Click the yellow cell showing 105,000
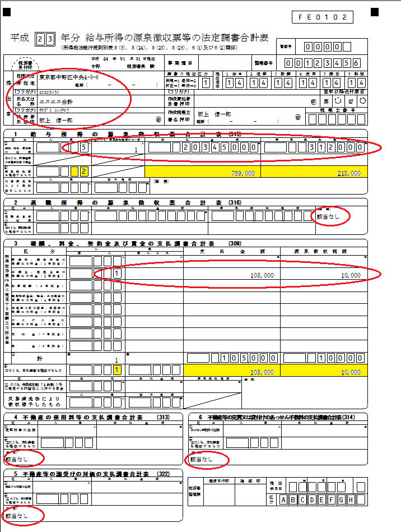Viewport: 401px width, 532px height. 232,370
